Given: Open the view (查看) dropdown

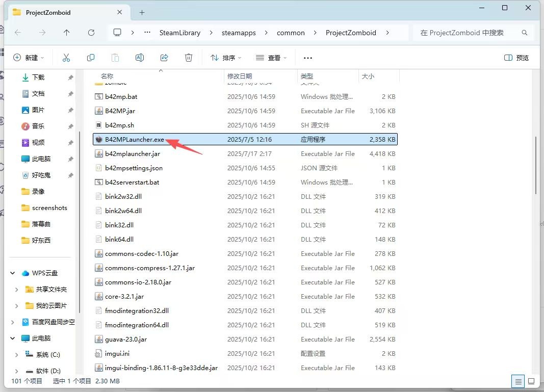Looking at the screenshot, I should point(271,58).
